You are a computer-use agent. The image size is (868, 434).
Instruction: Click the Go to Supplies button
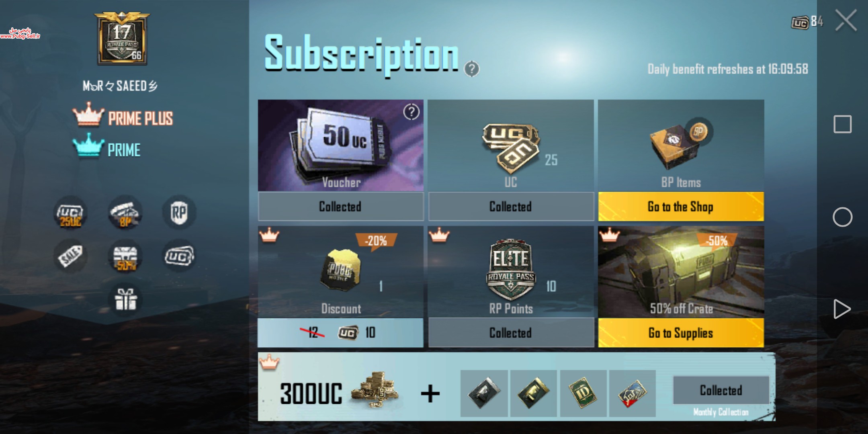pos(681,333)
